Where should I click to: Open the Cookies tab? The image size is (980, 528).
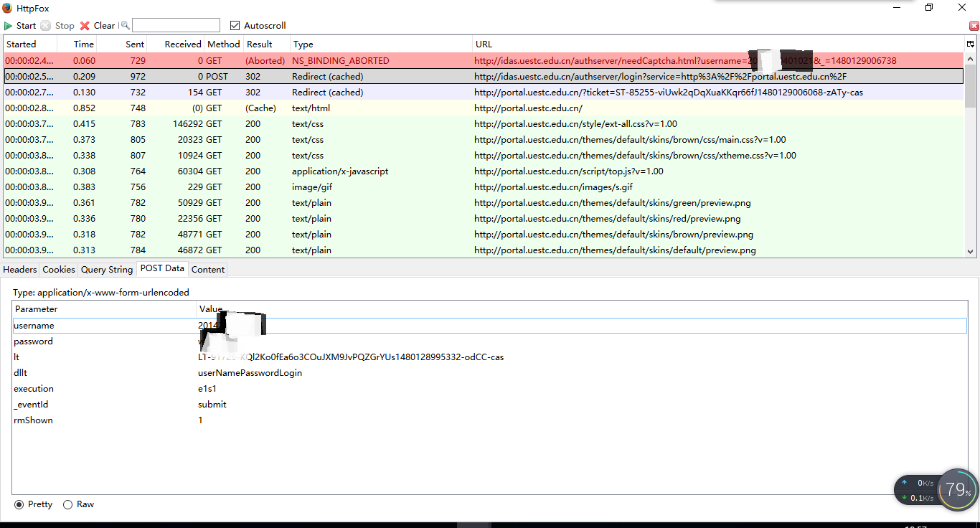point(59,269)
